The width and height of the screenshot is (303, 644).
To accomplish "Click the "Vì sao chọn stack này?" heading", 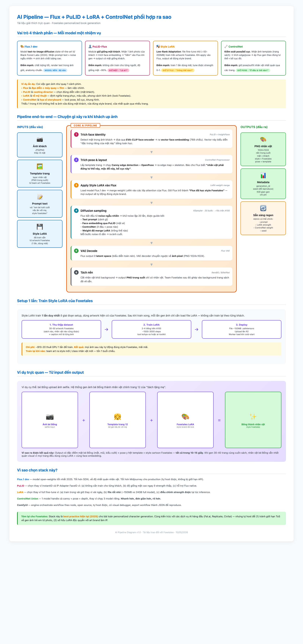I will click(37, 470).
